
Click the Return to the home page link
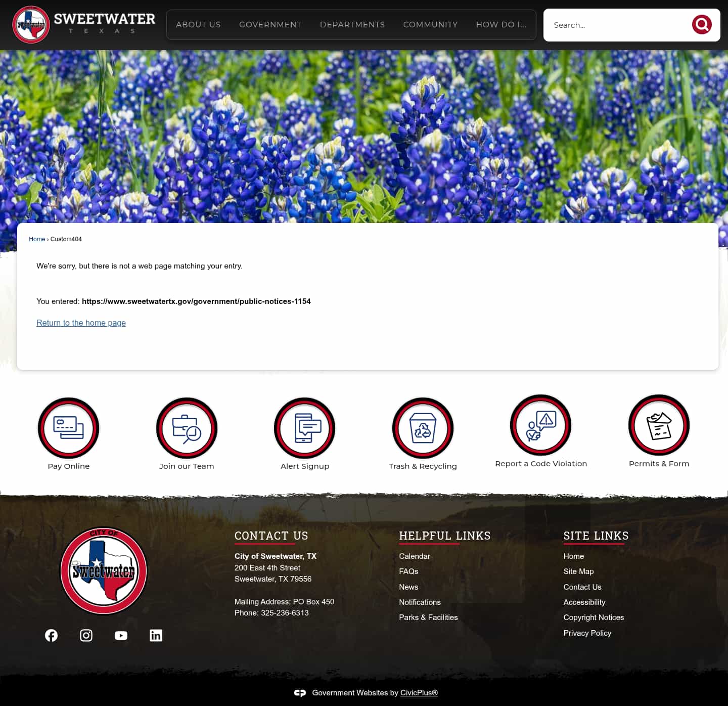click(81, 323)
